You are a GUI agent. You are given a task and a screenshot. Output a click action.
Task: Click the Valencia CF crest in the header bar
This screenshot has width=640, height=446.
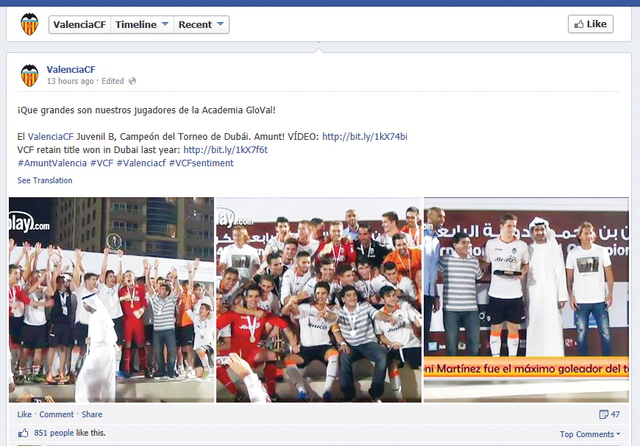29,24
